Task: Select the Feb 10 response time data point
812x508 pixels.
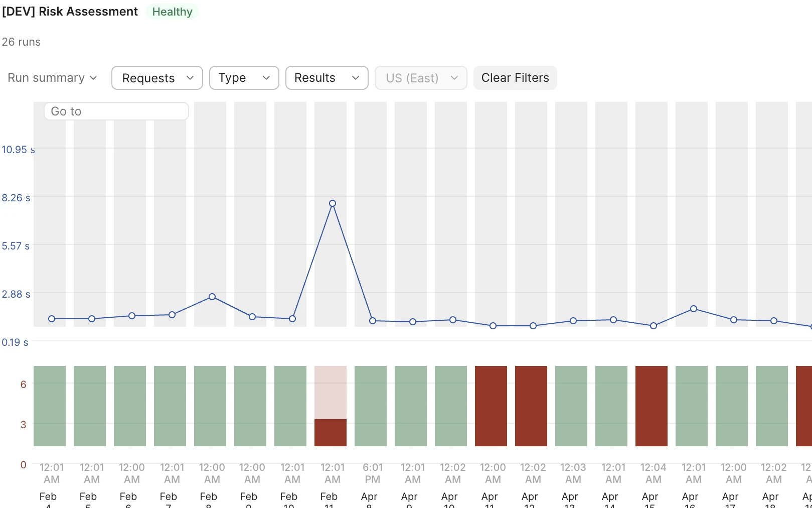Action: tap(292, 319)
